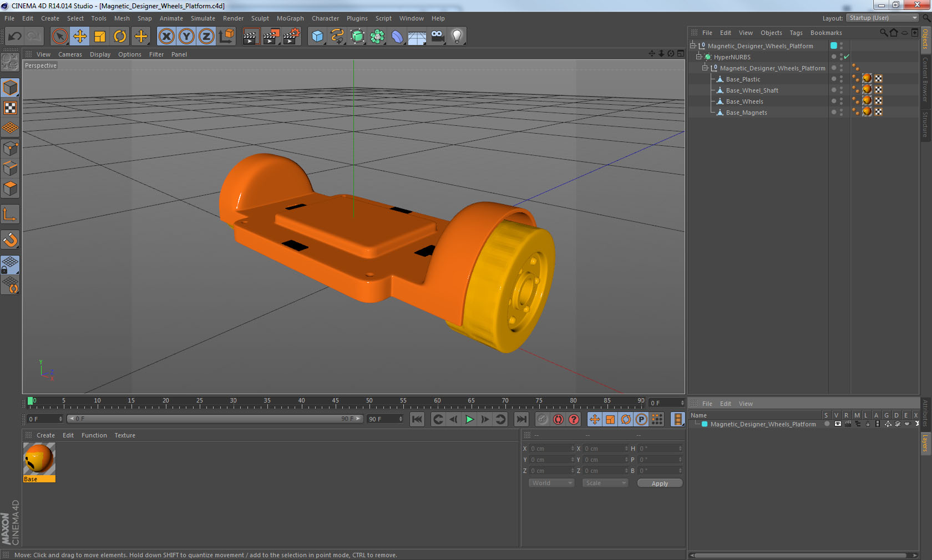Toggle HyperNURBS visibility dots
The height and width of the screenshot is (560, 932).
(841, 57)
